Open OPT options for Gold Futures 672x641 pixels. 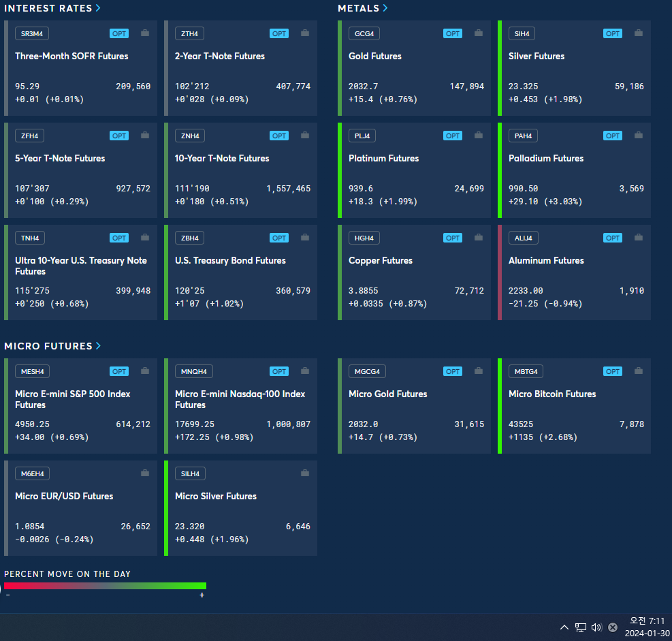[453, 33]
